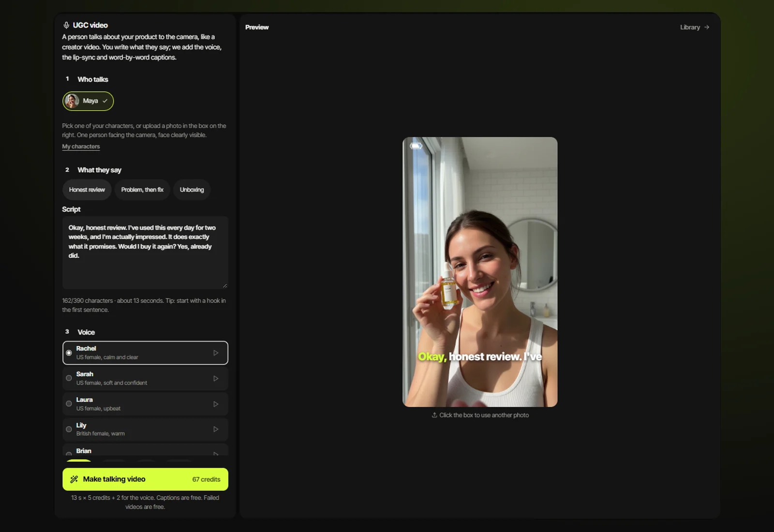Click the preview photo to replace it
The image size is (774, 532).
480,272
